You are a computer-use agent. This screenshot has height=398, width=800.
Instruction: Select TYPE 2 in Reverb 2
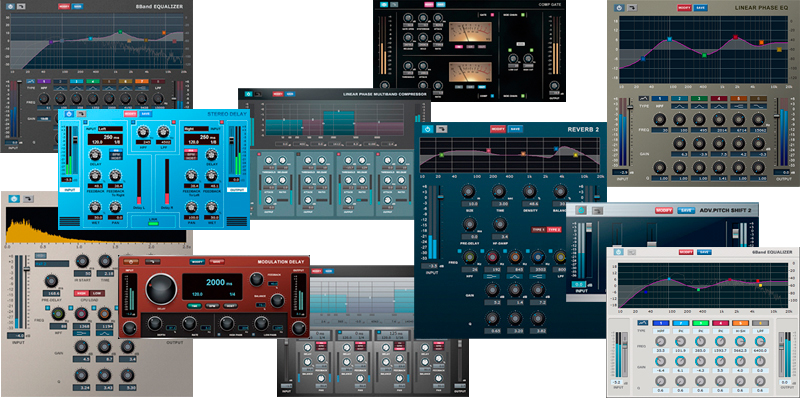click(x=554, y=230)
